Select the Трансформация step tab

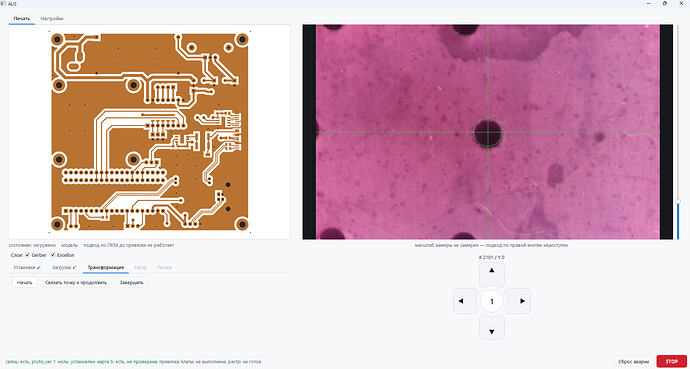(x=106, y=267)
